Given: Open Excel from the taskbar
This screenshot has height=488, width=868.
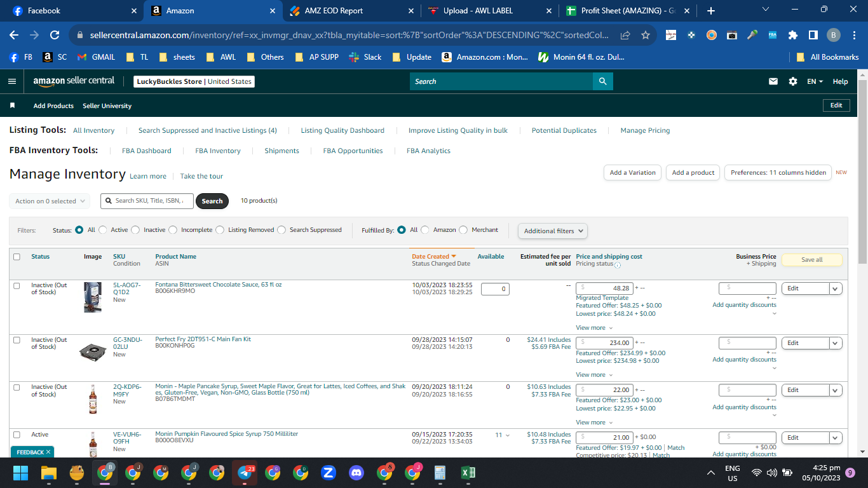Looking at the screenshot, I should click(x=468, y=473).
